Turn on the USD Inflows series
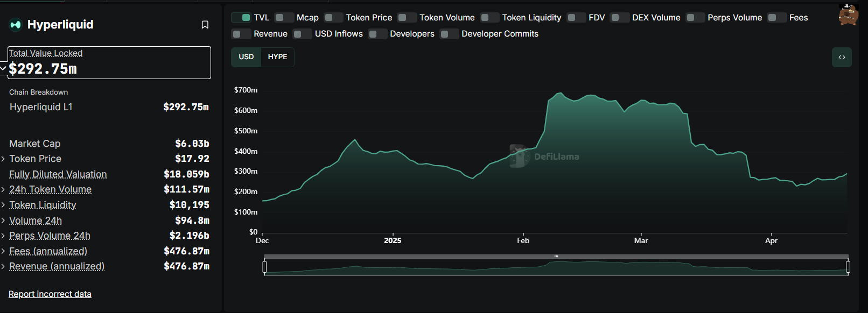This screenshot has height=313, width=868. pos(303,34)
